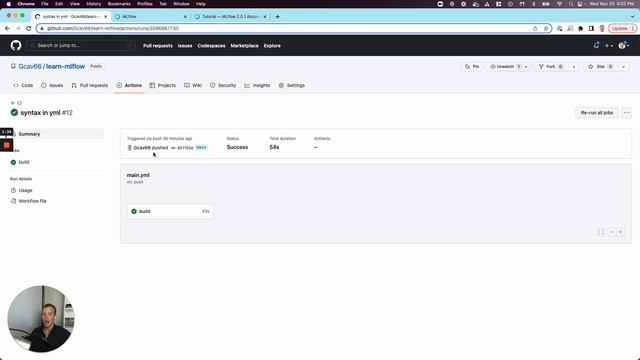Click the address bar URL
Screen dimensions: 640x360
[x=113, y=28]
